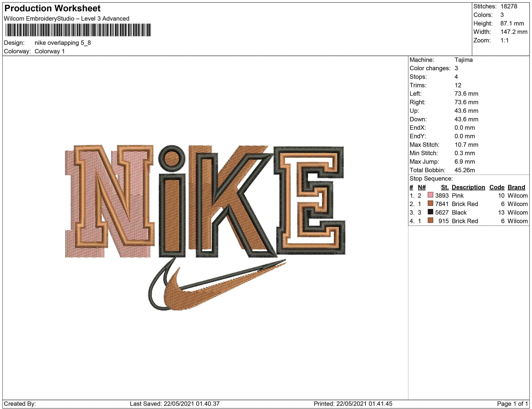Click the St. column header
This screenshot has width=532, height=409.
(445, 187)
